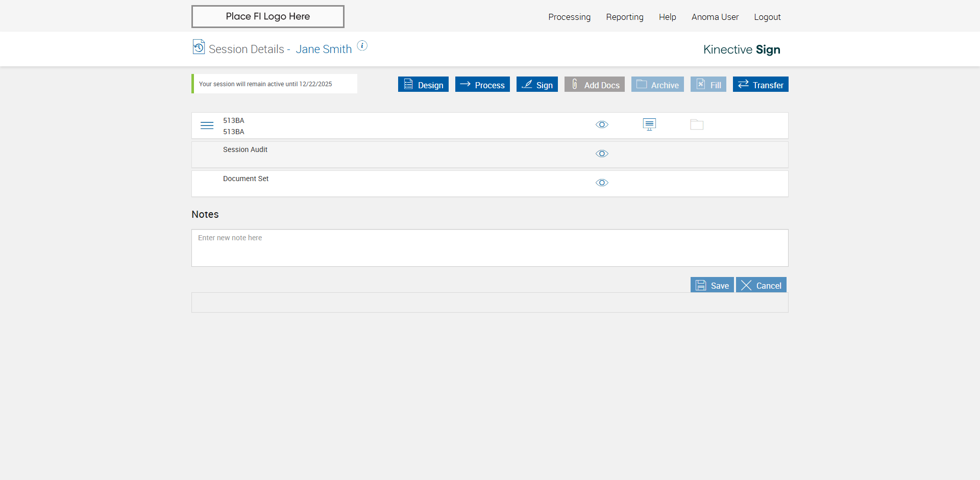This screenshot has width=980, height=480.
Task: Click the Process button
Action: pyautogui.click(x=482, y=84)
